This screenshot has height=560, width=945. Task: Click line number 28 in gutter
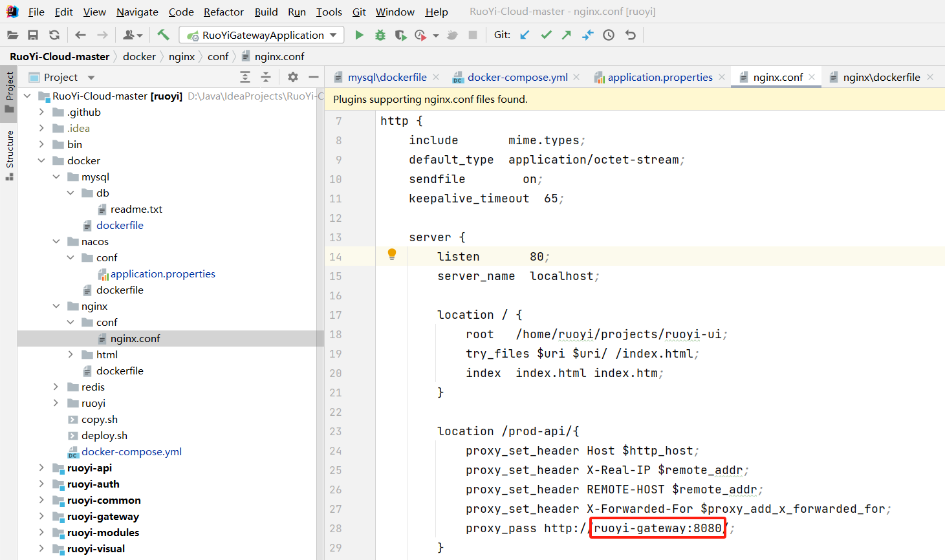[335, 528]
